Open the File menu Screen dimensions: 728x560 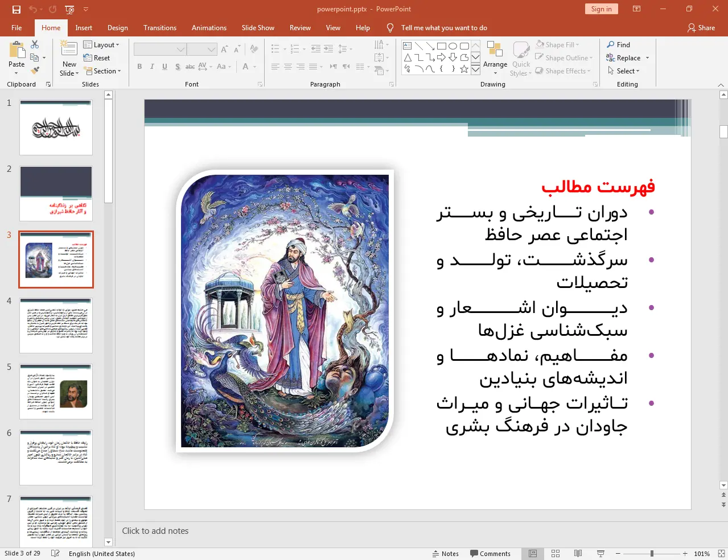17,28
